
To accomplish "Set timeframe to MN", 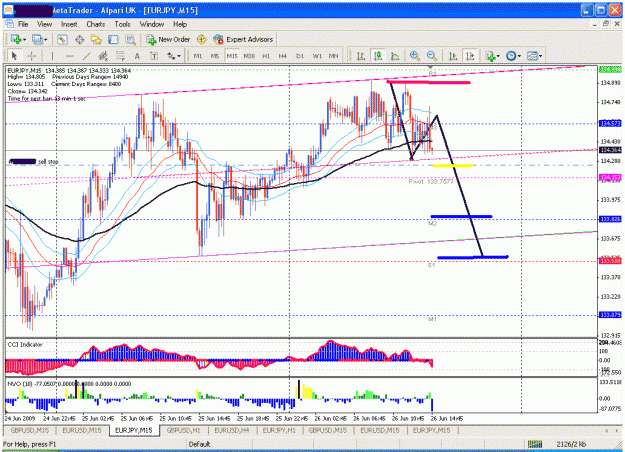I will (x=334, y=56).
